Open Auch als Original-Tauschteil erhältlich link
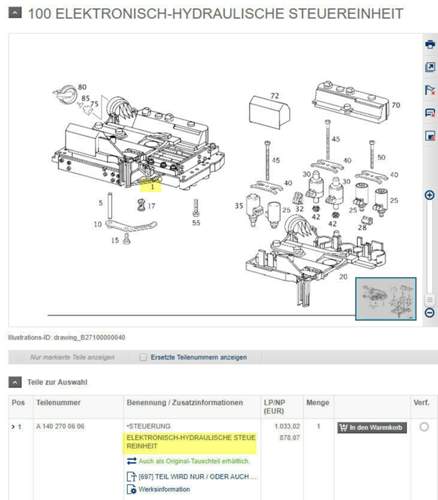Screen dimensions: 438x500 194,461
